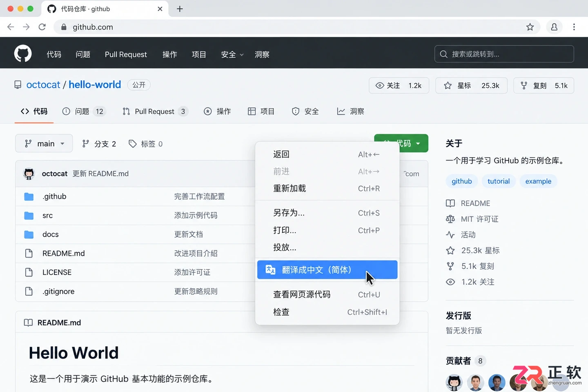
Task: Select 检查 in the context menu
Action: coord(327,312)
